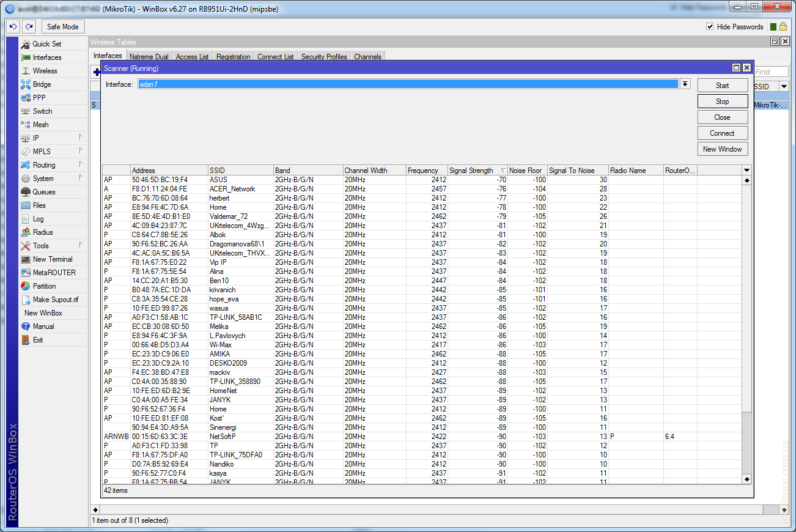Select the TP-LINK_358890 row
This screenshot has height=532, width=796.
coord(422,382)
